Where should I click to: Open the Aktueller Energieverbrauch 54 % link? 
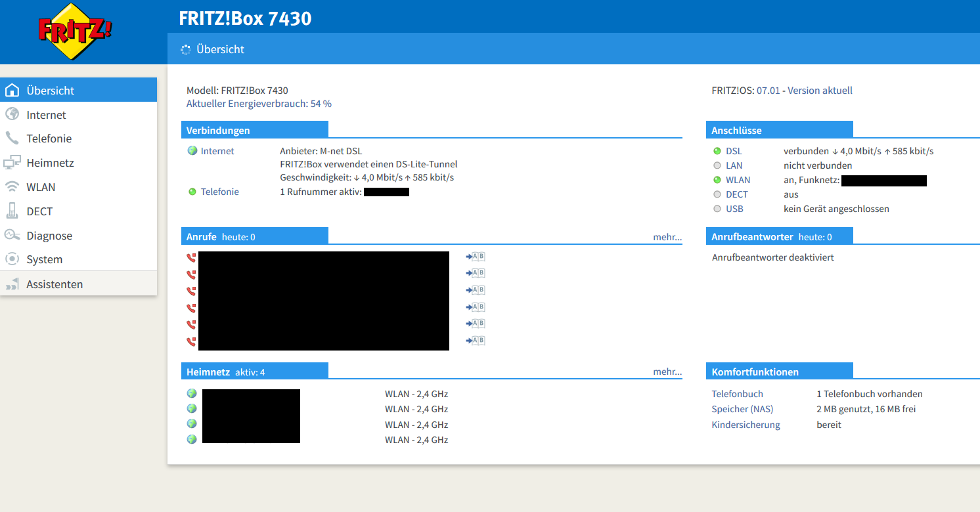point(259,104)
